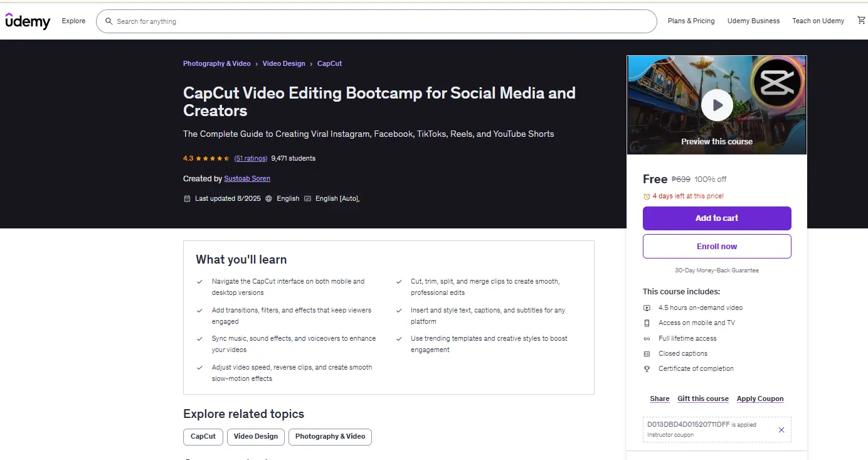This screenshot has width=868, height=460.
Task: Click the lifetime access infinity icon
Action: point(647,338)
